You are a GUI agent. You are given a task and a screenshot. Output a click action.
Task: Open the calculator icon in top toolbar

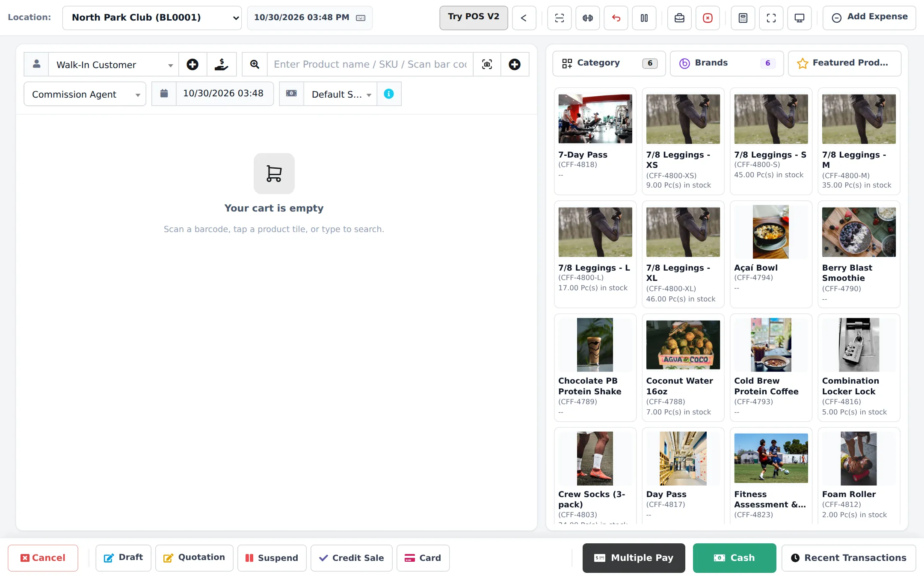[743, 18]
